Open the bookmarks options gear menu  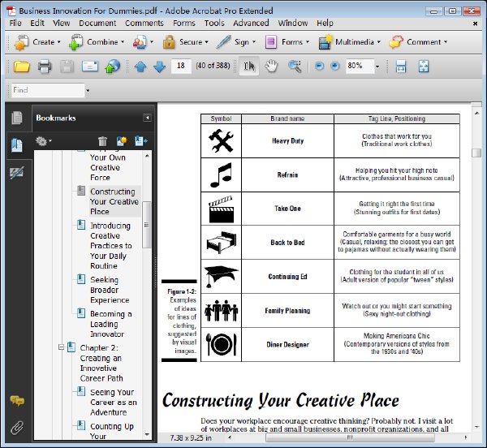(43, 141)
